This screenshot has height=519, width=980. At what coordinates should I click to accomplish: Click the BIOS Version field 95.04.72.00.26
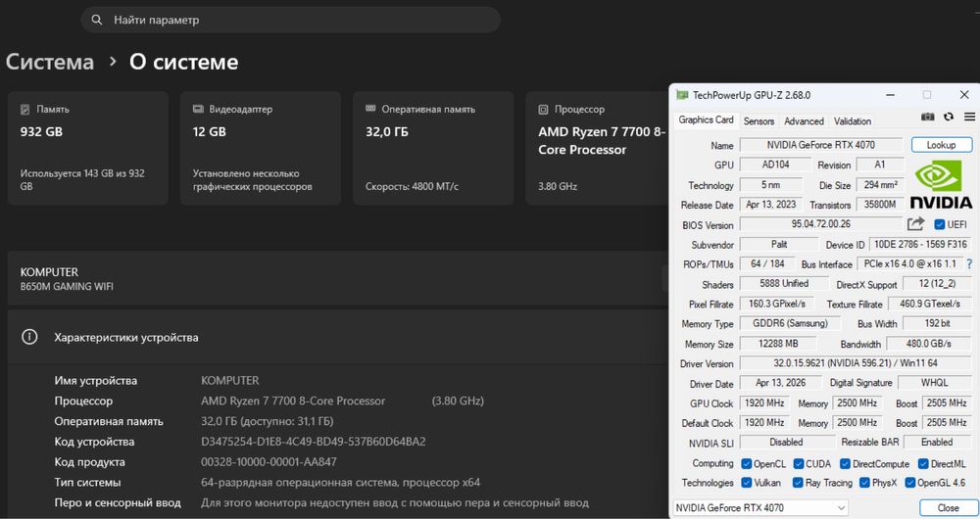point(820,224)
